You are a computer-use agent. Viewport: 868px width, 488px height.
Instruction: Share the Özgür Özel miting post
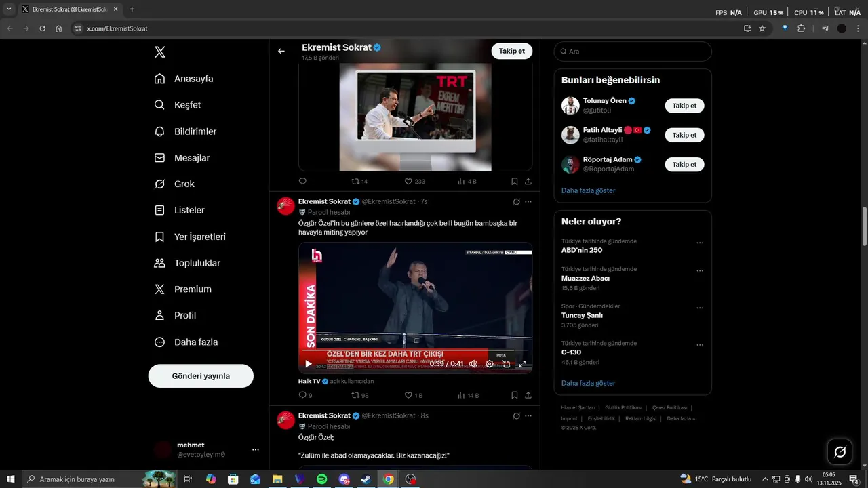pos(528,395)
